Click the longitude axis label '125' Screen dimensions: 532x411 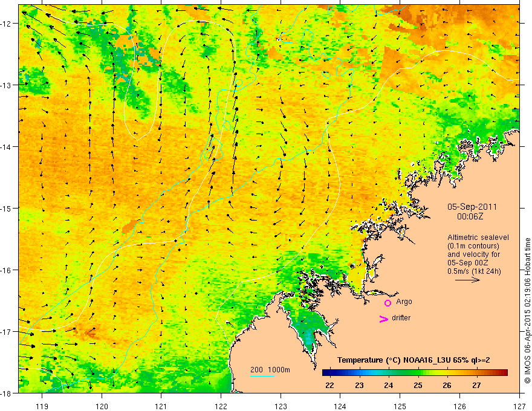[400, 406]
